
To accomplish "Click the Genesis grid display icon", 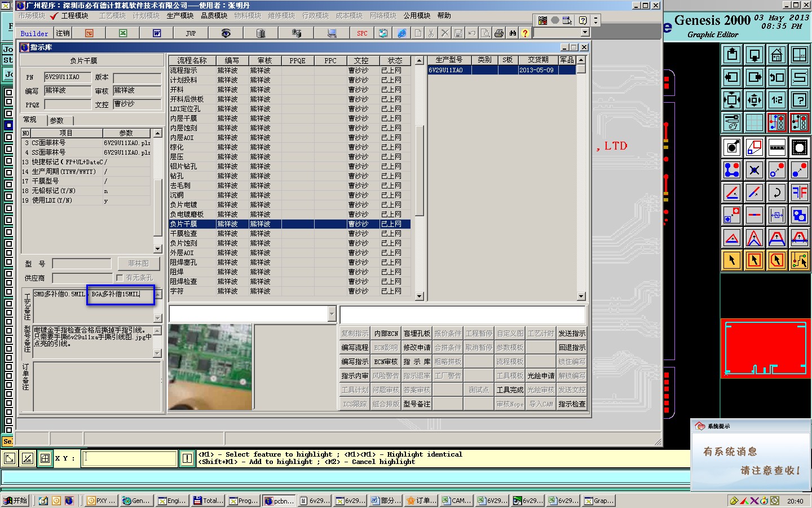I will coord(754,122).
